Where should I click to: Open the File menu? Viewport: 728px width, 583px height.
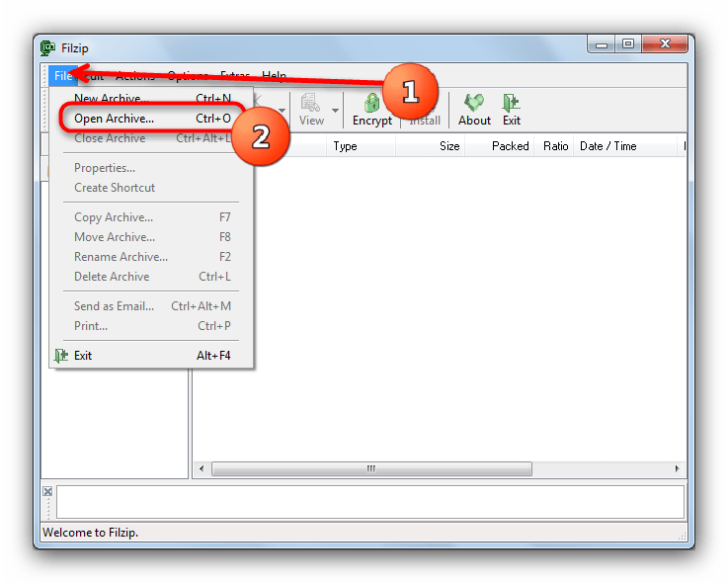tap(62, 76)
